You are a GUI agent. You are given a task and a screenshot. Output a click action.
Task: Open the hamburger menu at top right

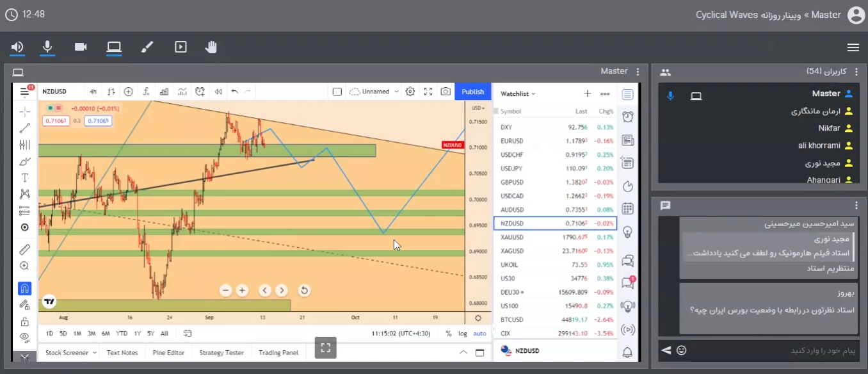click(853, 47)
